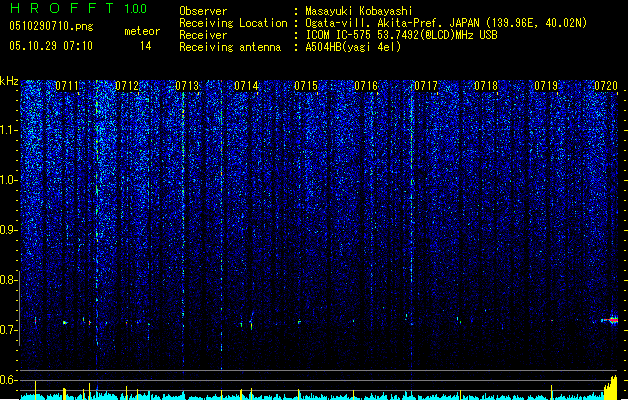Click the HROFFT 1.0.0 title text
Image resolution: width=629 pixels, height=400 pixels.
tap(79, 8)
